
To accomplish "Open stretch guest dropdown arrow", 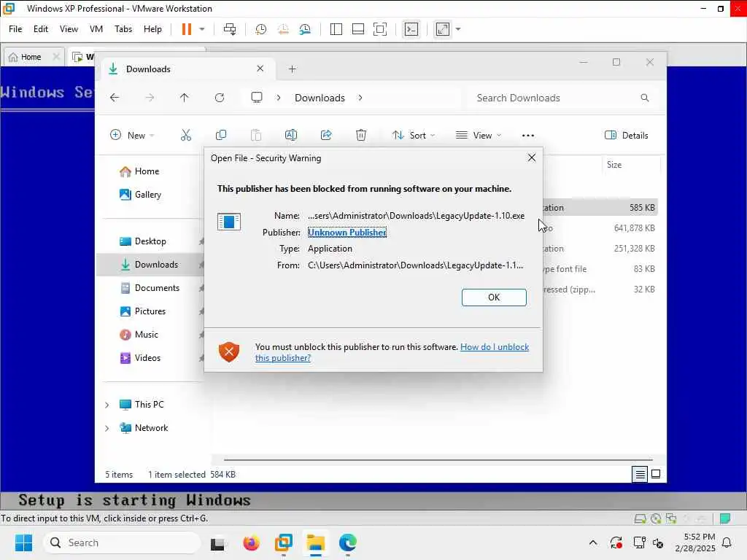I will click(458, 29).
